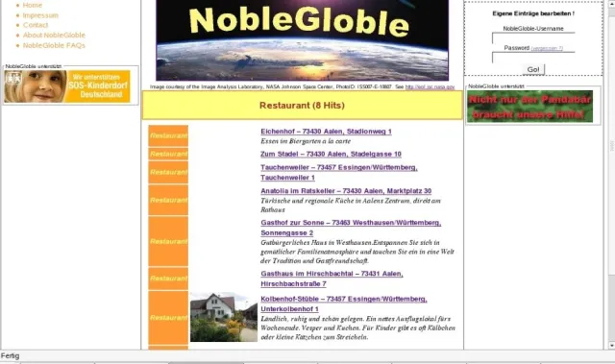The height and width of the screenshot is (364, 615).
Task: Click the Pandabär help banner
Action: coord(529,107)
